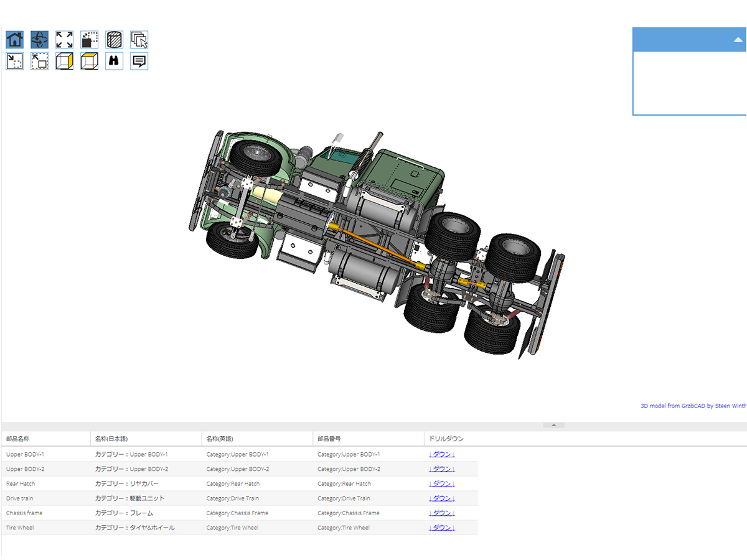The width and height of the screenshot is (747, 560).
Task: Select the Drive train part name cell
Action: pos(46,498)
